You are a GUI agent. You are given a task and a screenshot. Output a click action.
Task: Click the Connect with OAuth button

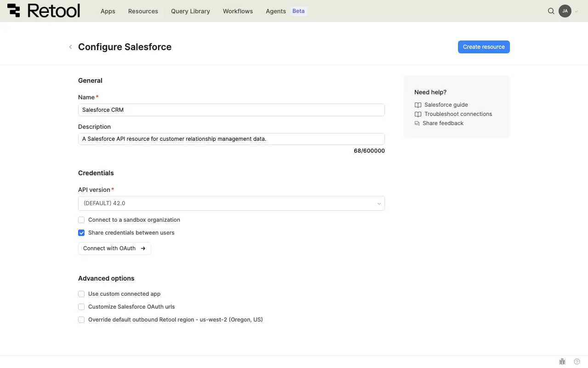point(114,248)
